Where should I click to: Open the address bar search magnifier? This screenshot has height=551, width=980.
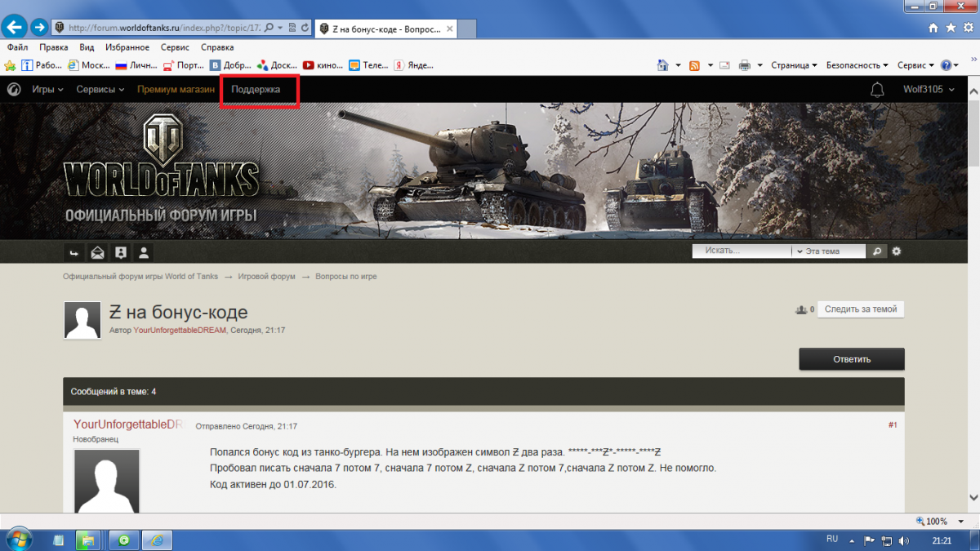click(270, 28)
